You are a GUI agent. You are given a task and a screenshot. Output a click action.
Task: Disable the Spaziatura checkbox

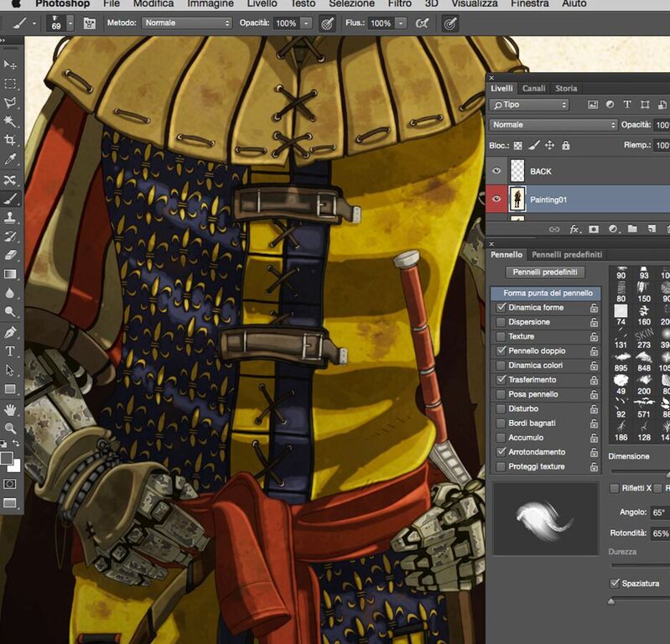[x=615, y=583]
